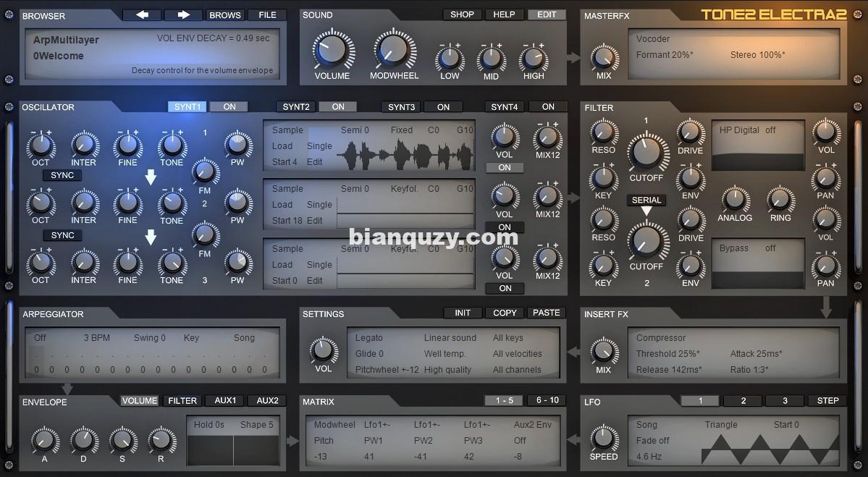Open the Linear sound mode menu

coord(450,338)
